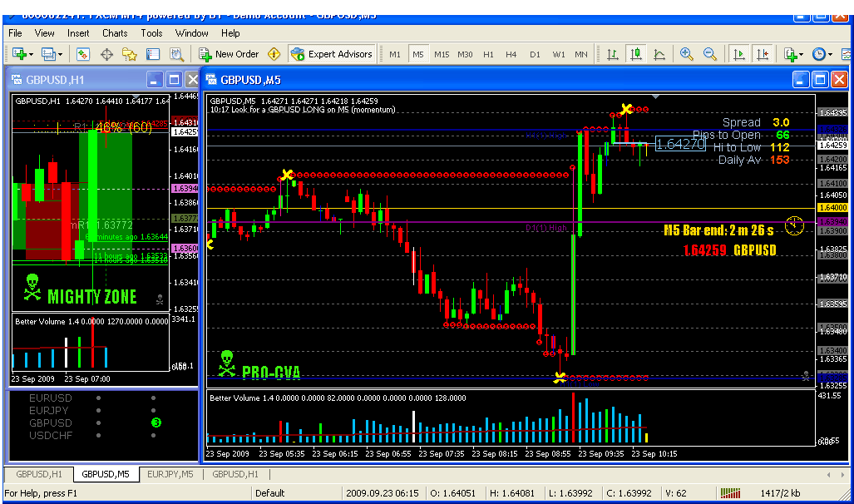Open the Charts menu
The image size is (854, 504).
(115, 33)
